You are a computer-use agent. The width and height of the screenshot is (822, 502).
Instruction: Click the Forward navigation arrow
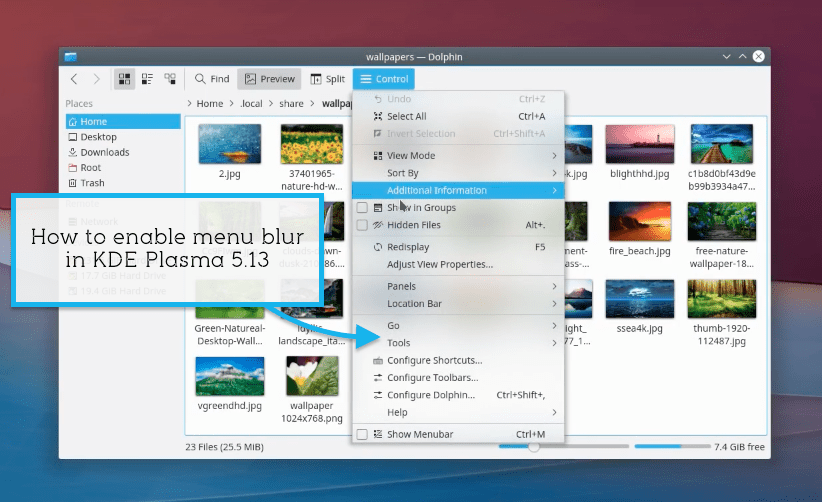96,79
